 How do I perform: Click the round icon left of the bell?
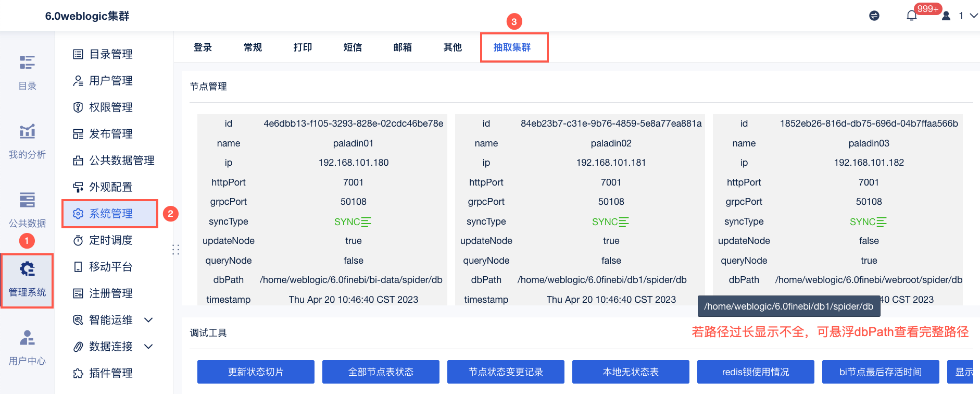tap(874, 16)
